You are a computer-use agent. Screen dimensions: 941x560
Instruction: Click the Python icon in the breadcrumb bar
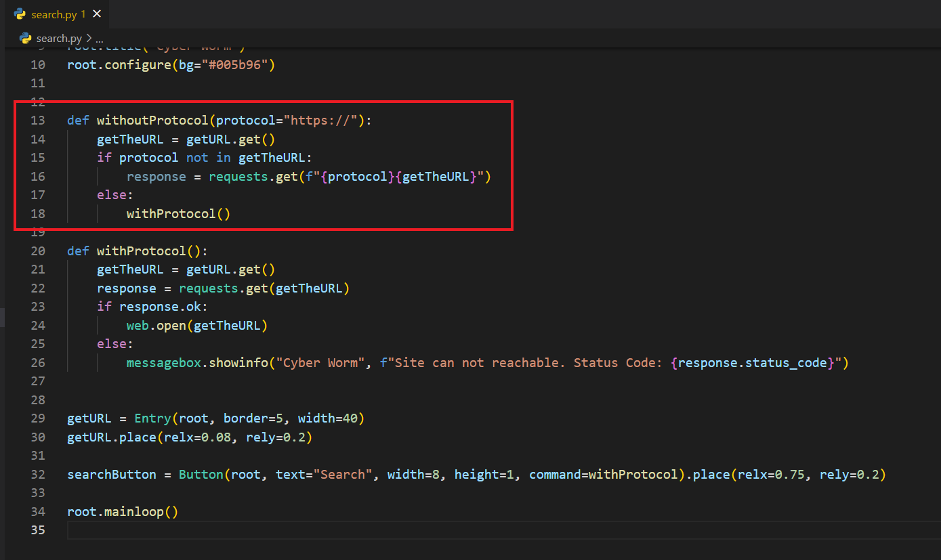tap(26, 39)
